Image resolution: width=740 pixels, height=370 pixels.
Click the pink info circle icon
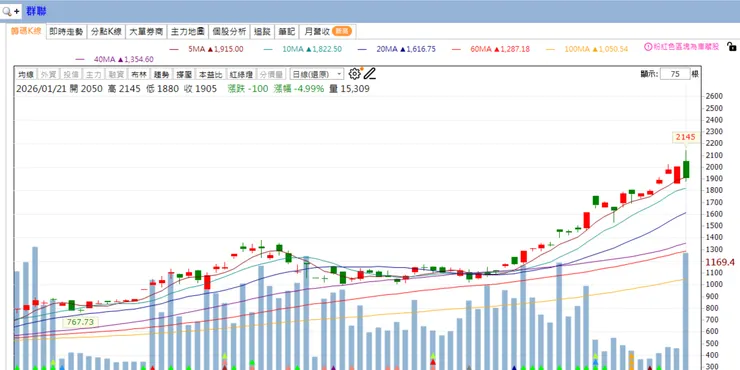coord(648,47)
